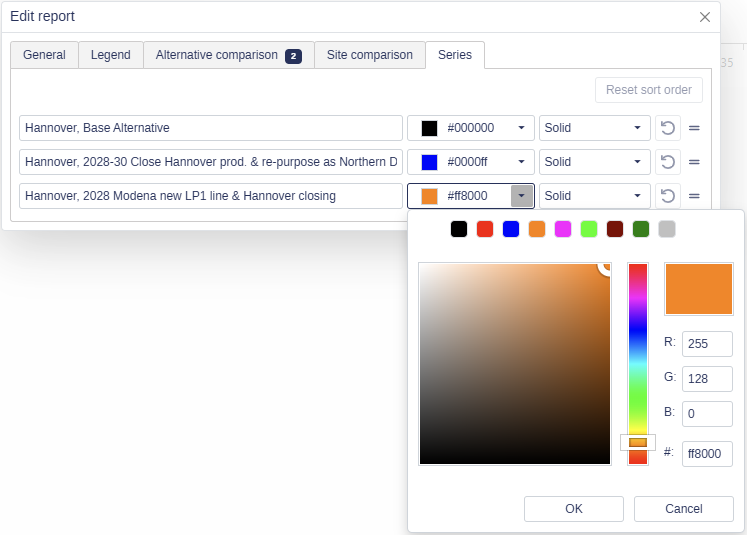This screenshot has height=535, width=747.
Task: Pick the dark red preset swatch
Action: pos(615,229)
